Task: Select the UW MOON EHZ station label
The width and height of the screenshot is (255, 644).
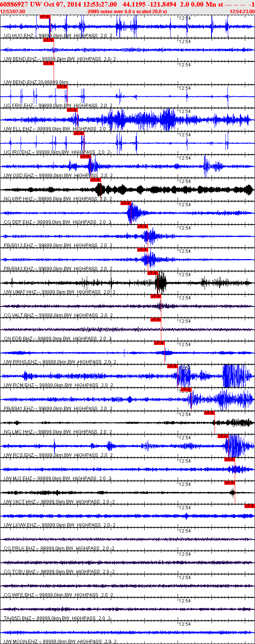Action: 61,642
